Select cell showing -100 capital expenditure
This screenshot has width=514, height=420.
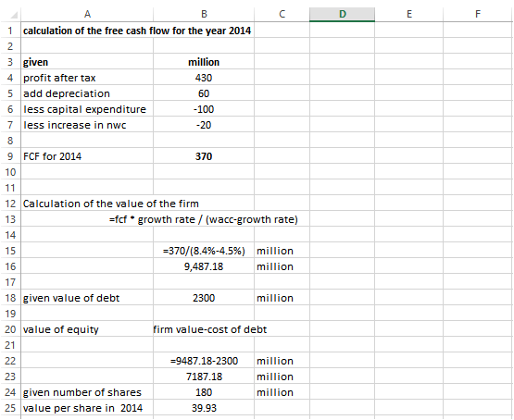(204, 109)
